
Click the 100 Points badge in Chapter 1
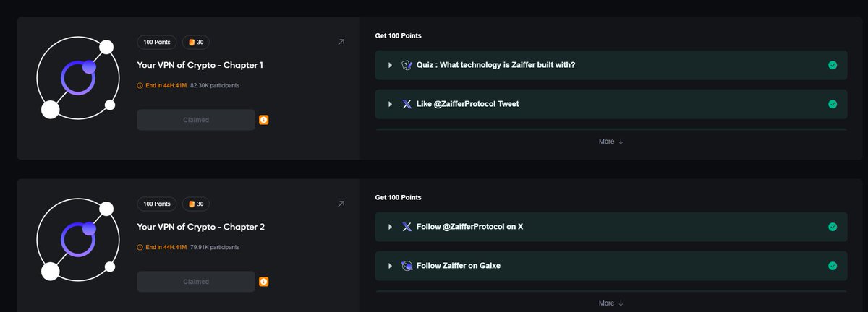pos(157,43)
